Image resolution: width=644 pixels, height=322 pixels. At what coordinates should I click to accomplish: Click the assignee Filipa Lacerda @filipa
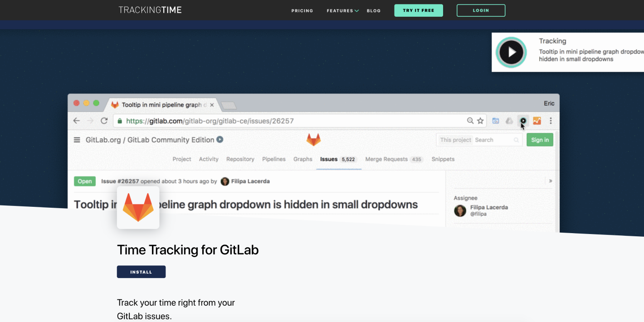481,210
